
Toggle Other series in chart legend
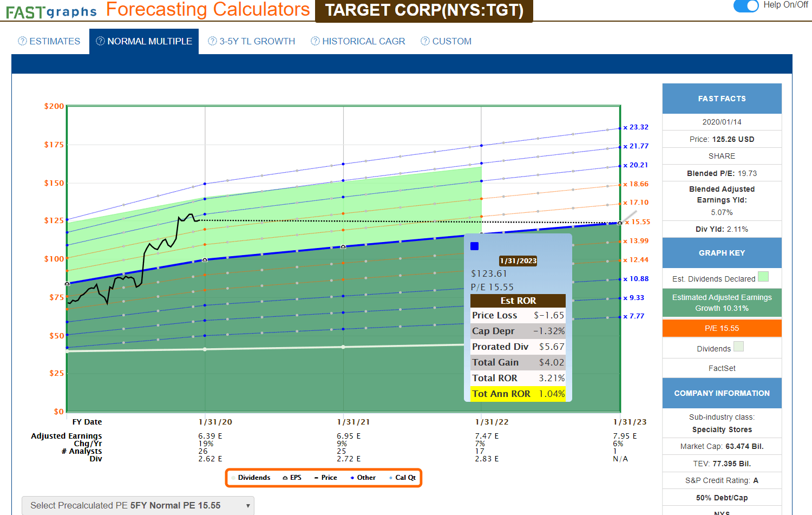[x=363, y=478]
